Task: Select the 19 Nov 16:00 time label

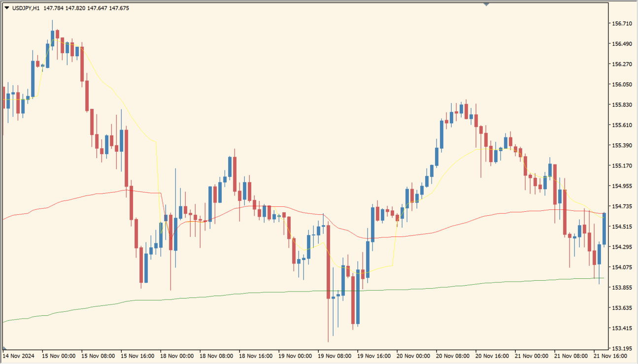Action: coord(373,356)
